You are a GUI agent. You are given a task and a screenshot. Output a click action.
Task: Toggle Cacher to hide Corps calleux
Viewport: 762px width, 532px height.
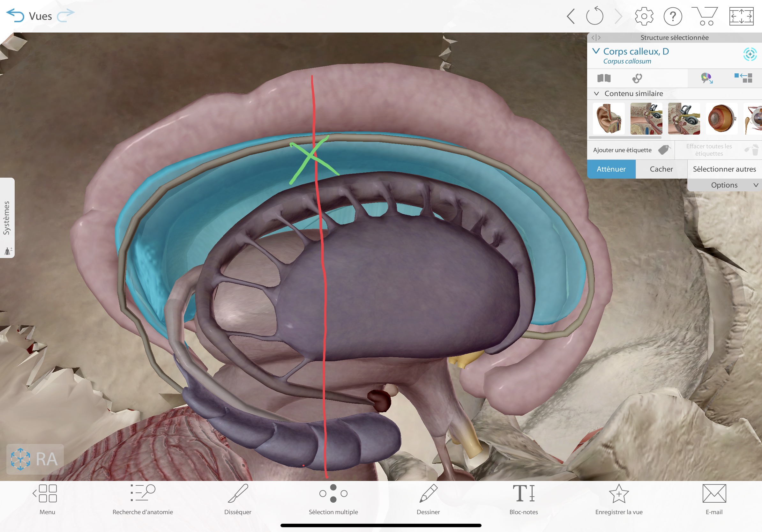[x=661, y=169]
